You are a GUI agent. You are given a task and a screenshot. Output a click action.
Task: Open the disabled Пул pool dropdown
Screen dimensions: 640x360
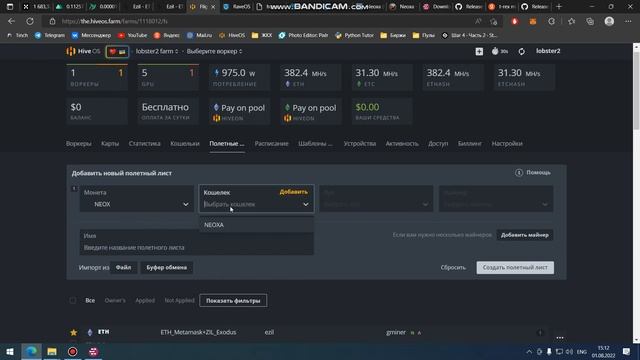[376, 199]
